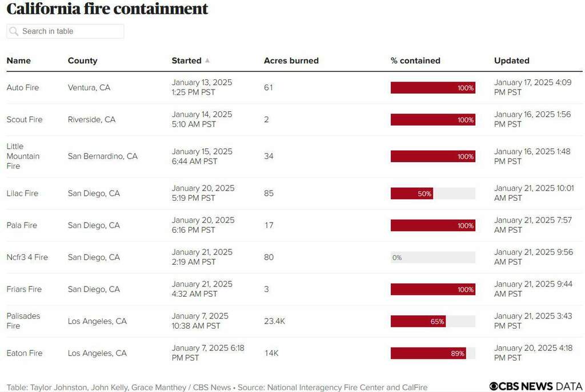Viewport: 585px width, 392px height.
Task: Click the CBS News eye logo
Action: point(494,386)
